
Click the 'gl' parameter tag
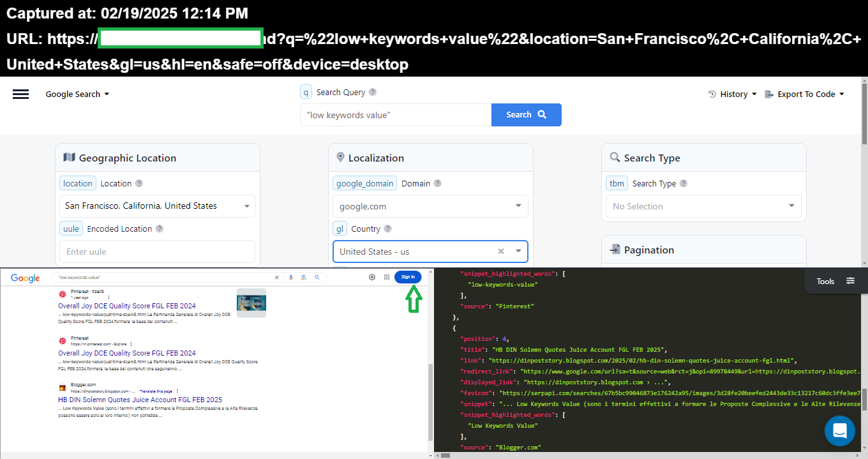[x=340, y=229]
